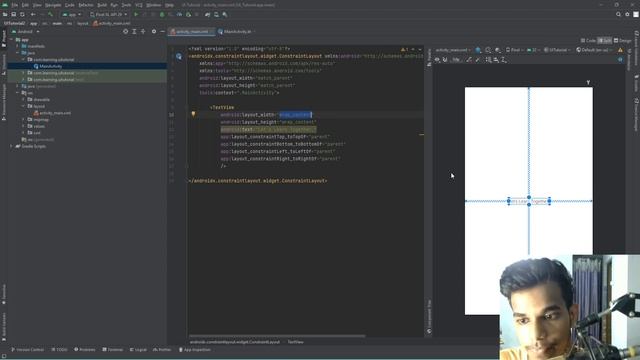
Task: Open the Problems tool window
Action: pos(84,350)
